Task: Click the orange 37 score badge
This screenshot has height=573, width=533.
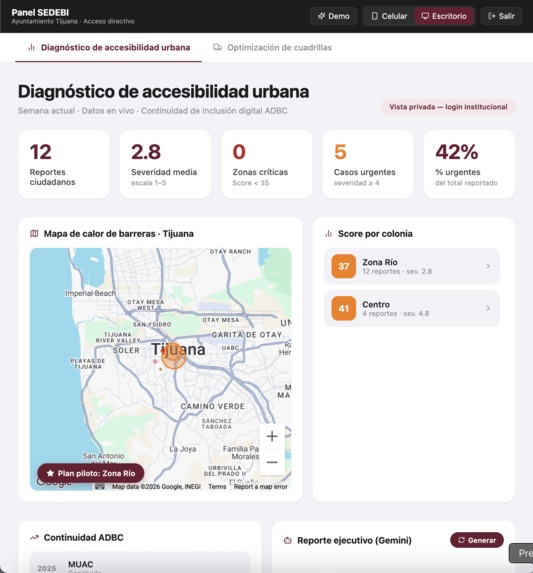Action: click(343, 266)
